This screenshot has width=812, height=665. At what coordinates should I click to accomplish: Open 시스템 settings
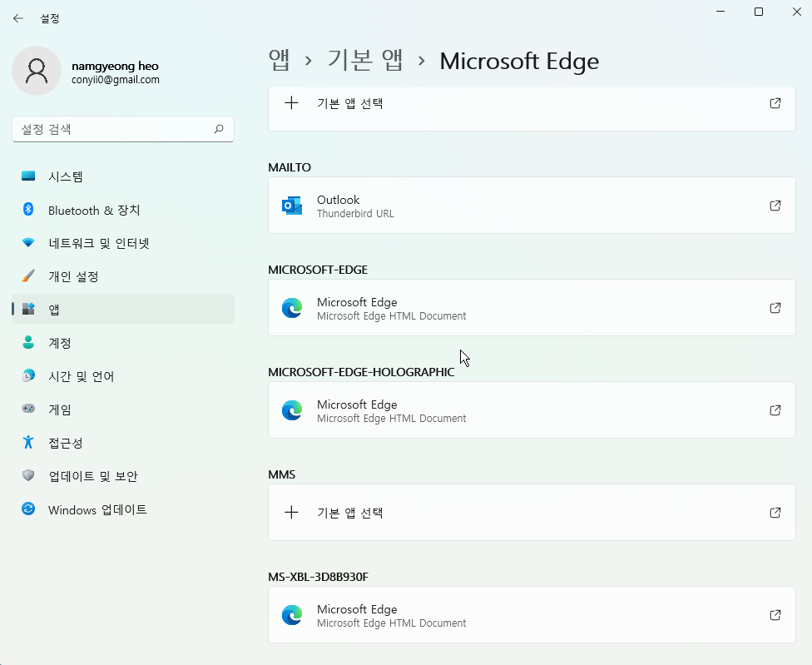point(123,176)
